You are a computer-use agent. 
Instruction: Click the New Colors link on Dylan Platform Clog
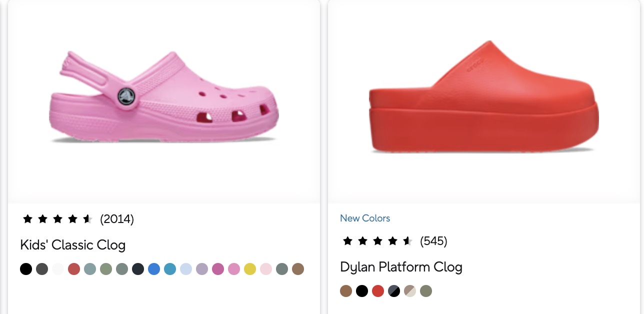(365, 218)
